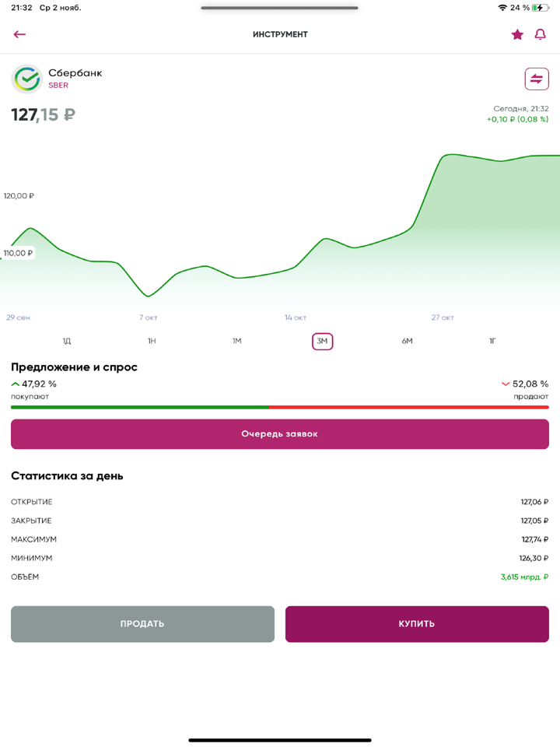Switch chart to 6М range
The width and height of the screenshot is (560, 747).
(x=407, y=342)
